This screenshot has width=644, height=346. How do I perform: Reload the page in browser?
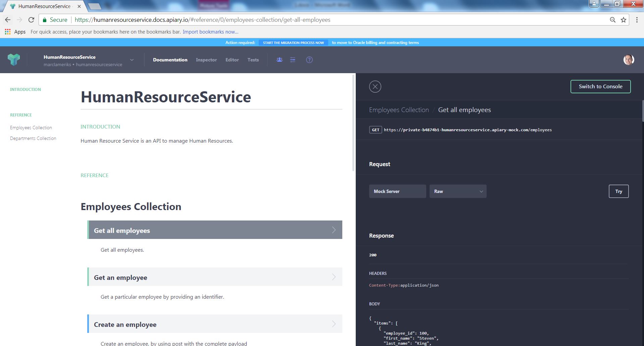[31, 20]
